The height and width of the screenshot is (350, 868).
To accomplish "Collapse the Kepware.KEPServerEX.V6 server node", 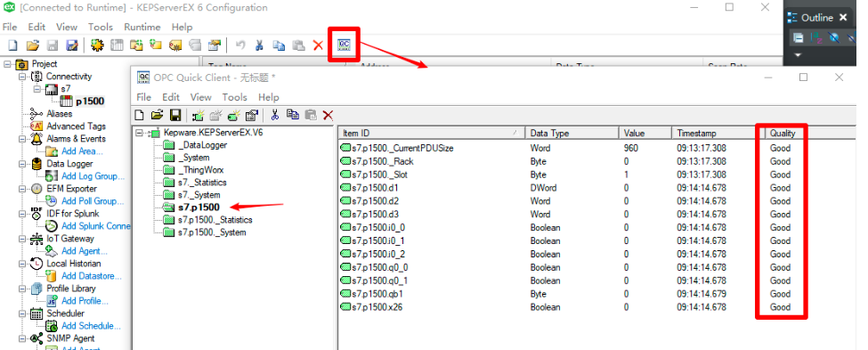I will (x=139, y=133).
